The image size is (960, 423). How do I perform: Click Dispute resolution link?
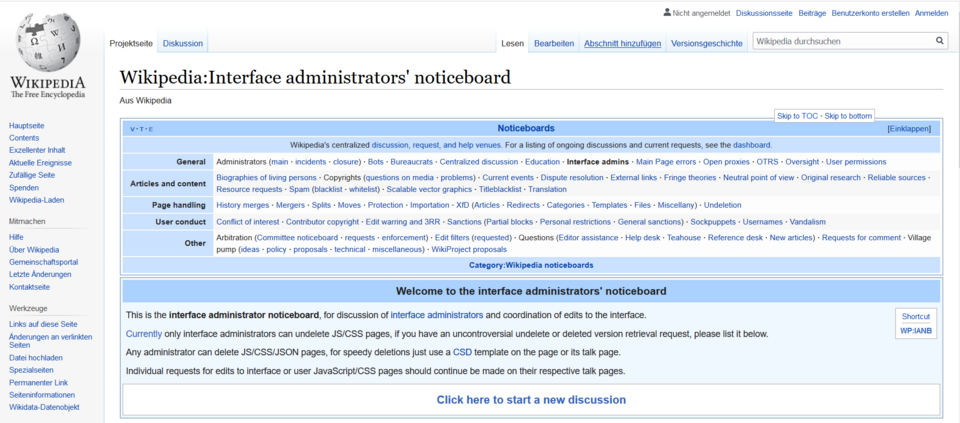click(x=571, y=178)
